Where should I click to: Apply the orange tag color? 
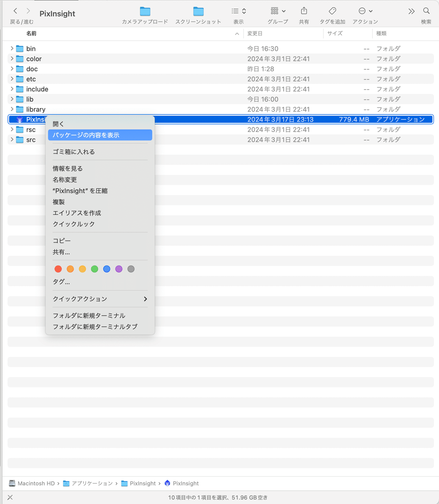click(70, 269)
